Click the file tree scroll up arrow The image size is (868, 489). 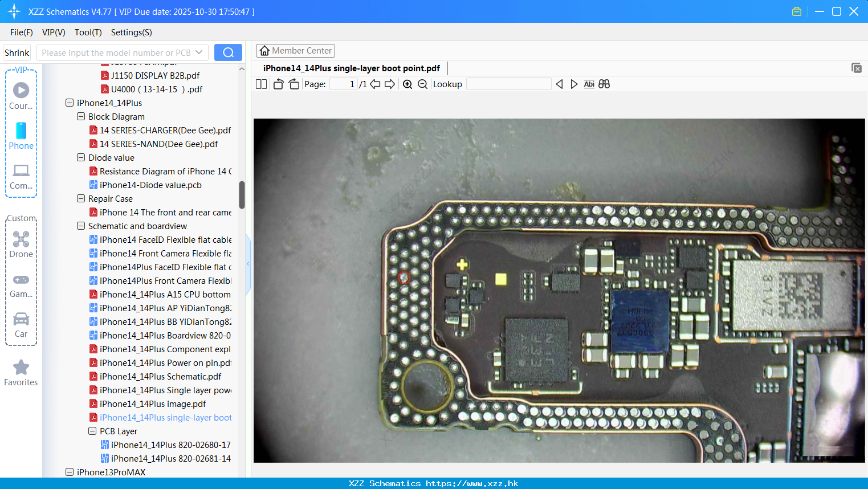point(242,69)
